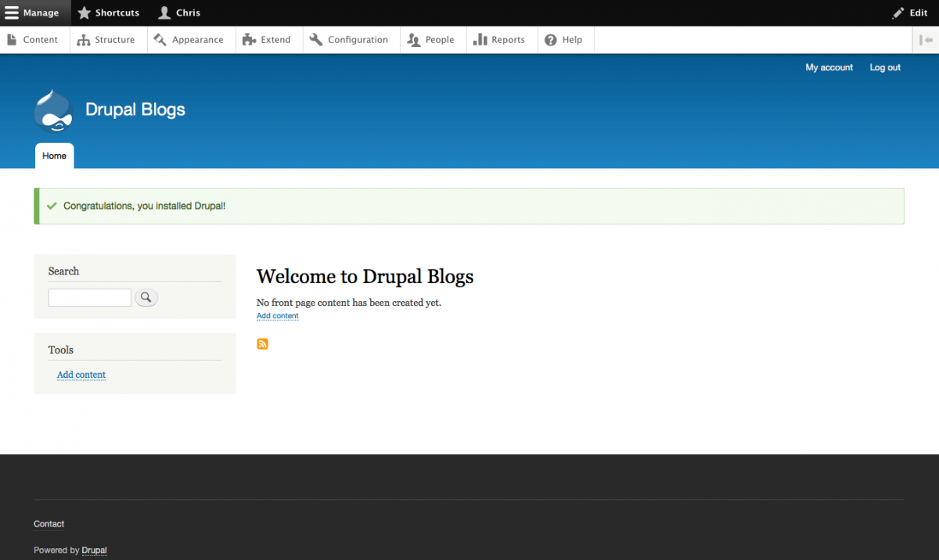Click the Drupal droplet logo
This screenshot has height=560, width=939.
click(x=53, y=110)
